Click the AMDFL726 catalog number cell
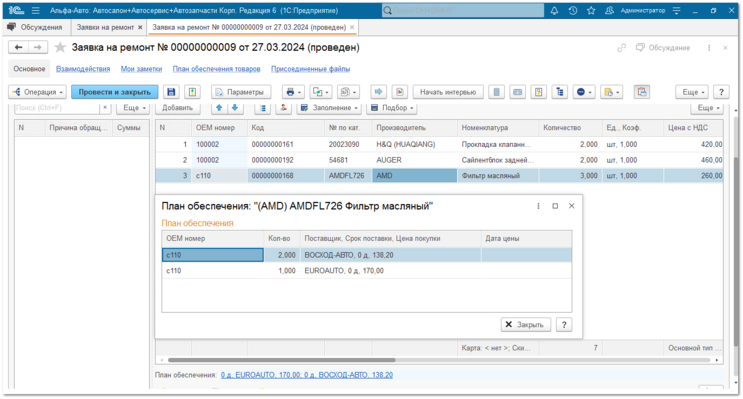This screenshot has width=743, height=399. [x=348, y=175]
